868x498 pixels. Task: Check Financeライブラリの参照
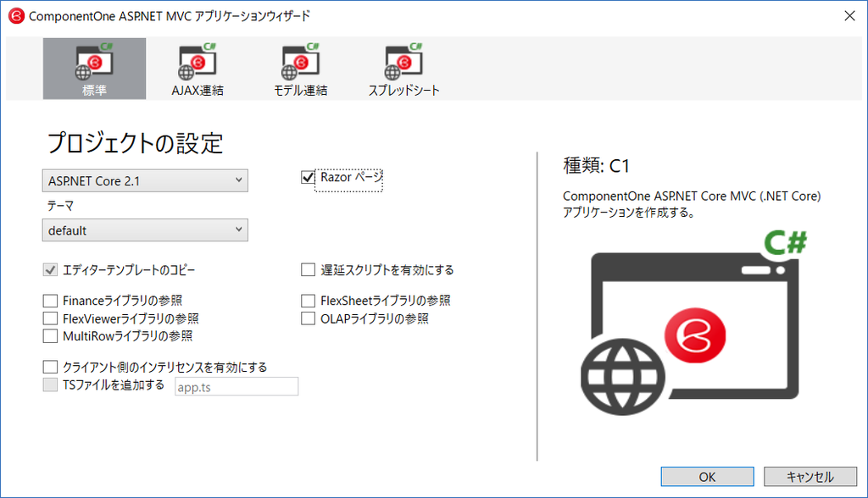pyautogui.click(x=50, y=301)
